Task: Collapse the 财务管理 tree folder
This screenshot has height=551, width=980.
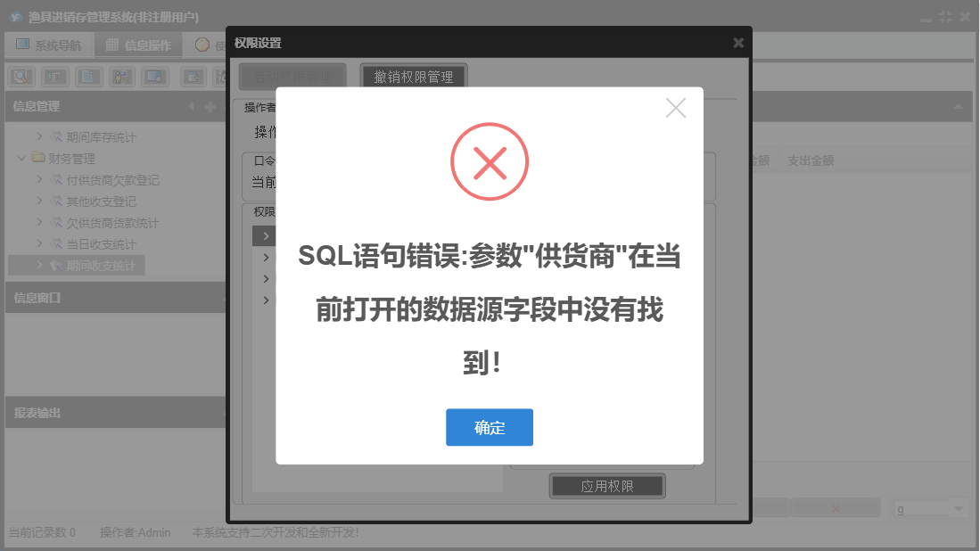Action: pyautogui.click(x=21, y=158)
